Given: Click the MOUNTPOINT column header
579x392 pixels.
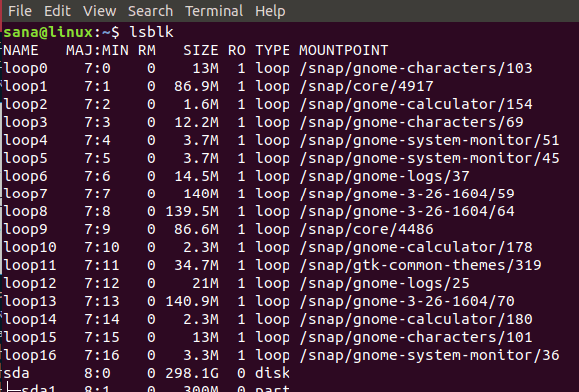Looking at the screenshot, I should coord(343,50).
